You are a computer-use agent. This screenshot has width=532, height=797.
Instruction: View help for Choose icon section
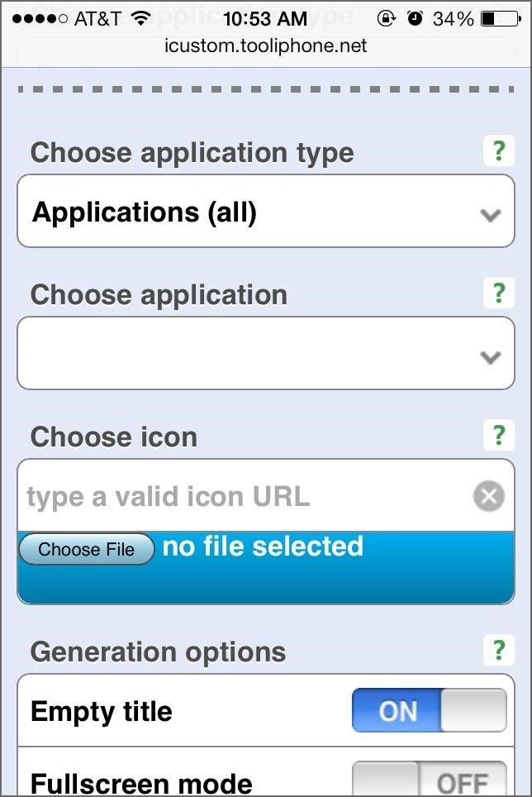[x=499, y=436]
